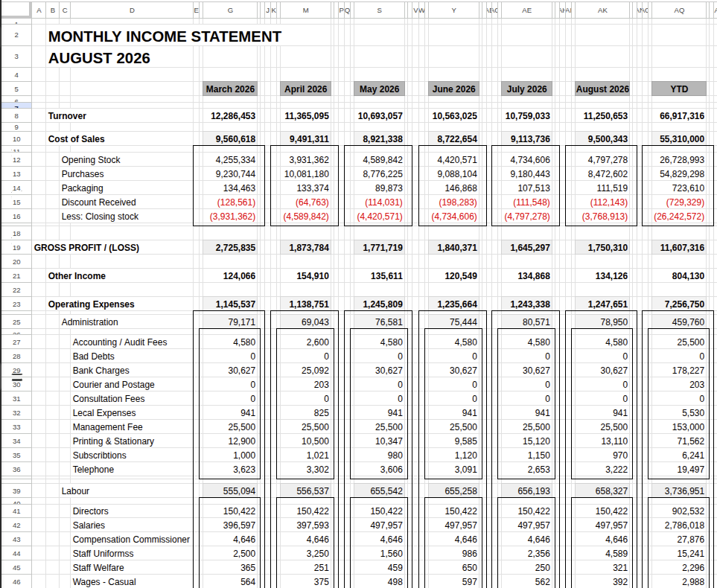Screen dimensions: 717x588
Task: Click column header G
Action: [x=230, y=10]
